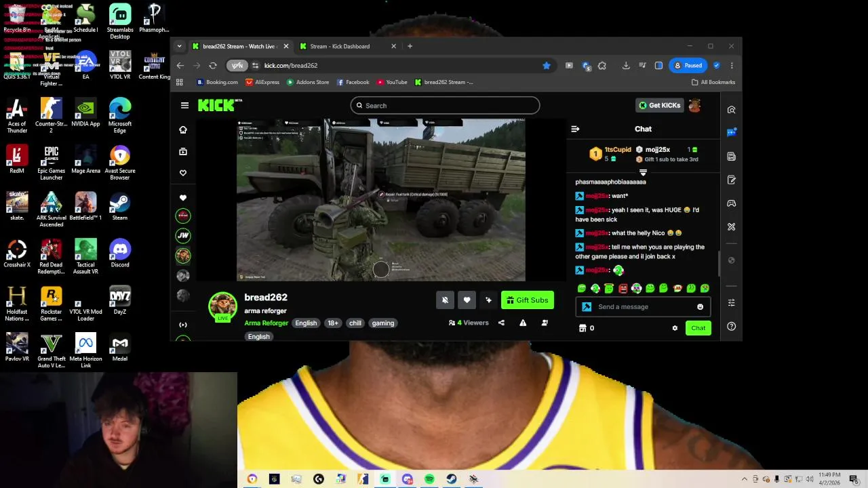Viewport: 868px width, 488px height.
Task: Toggle the bookmark star
Action: (546, 66)
